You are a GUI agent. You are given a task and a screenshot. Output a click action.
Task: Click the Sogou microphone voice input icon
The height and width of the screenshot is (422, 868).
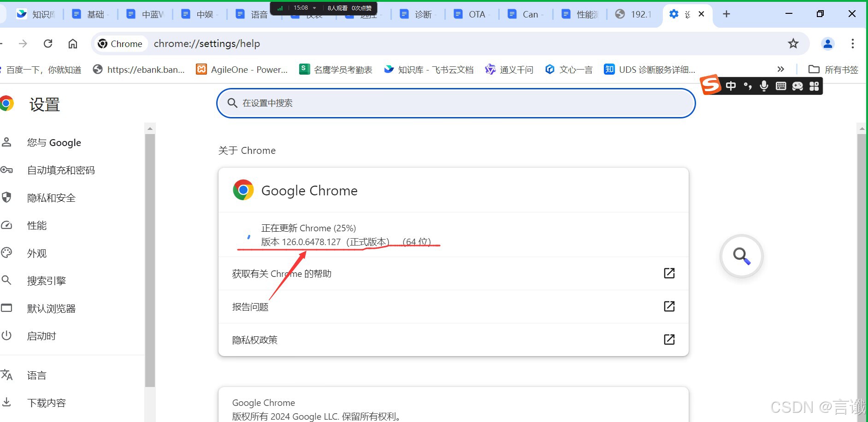coord(764,86)
